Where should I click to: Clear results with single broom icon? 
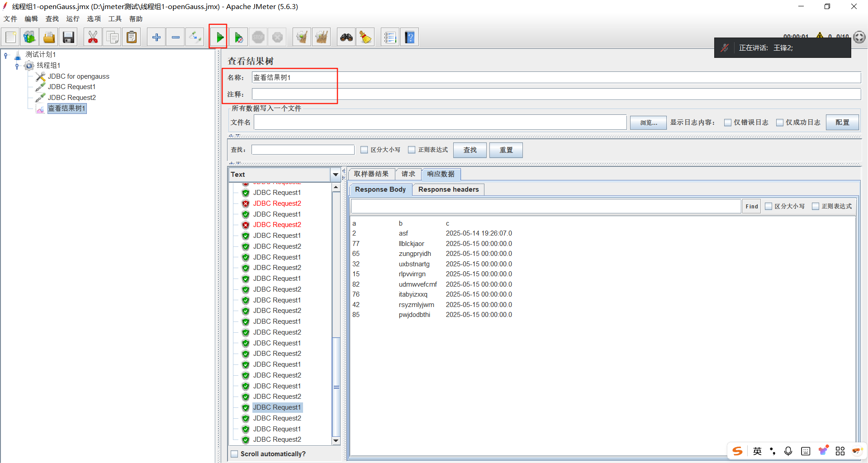[302, 37]
